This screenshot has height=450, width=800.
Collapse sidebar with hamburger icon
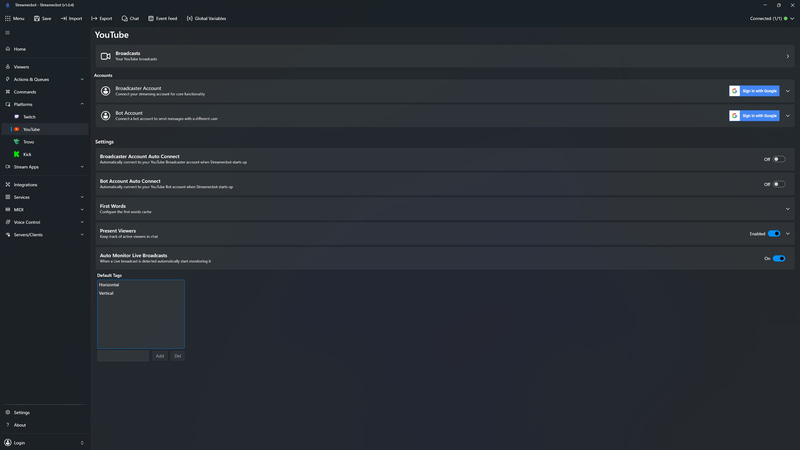[x=7, y=33]
